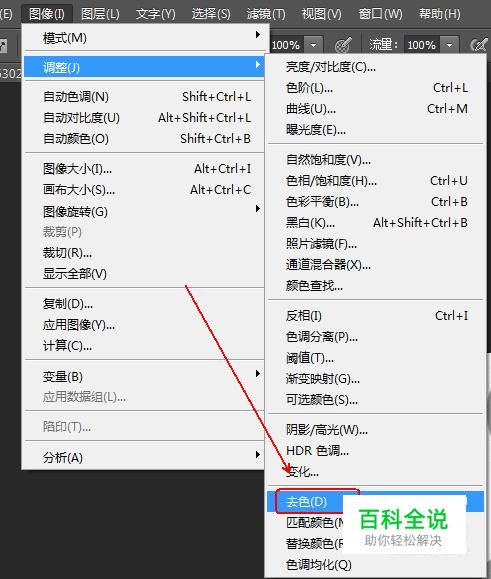
Task: Expand the 图像旋转(G) submenu
Action: (x=144, y=211)
